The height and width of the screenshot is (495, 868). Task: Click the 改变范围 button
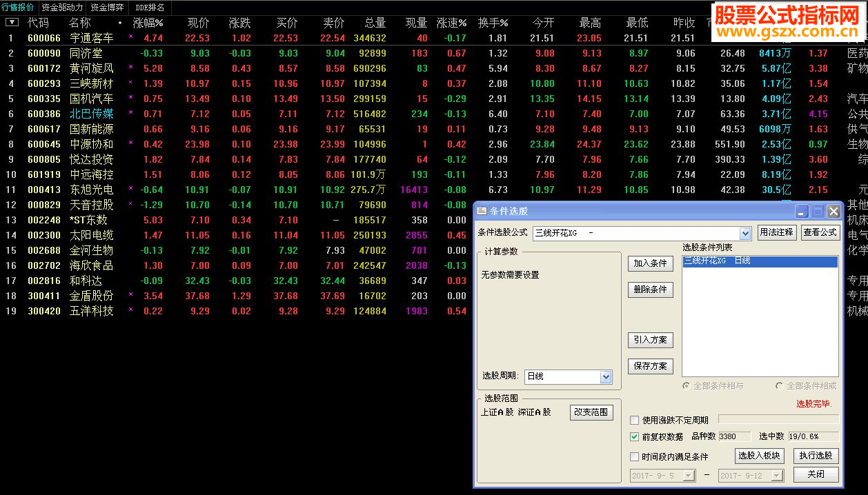click(x=592, y=412)
